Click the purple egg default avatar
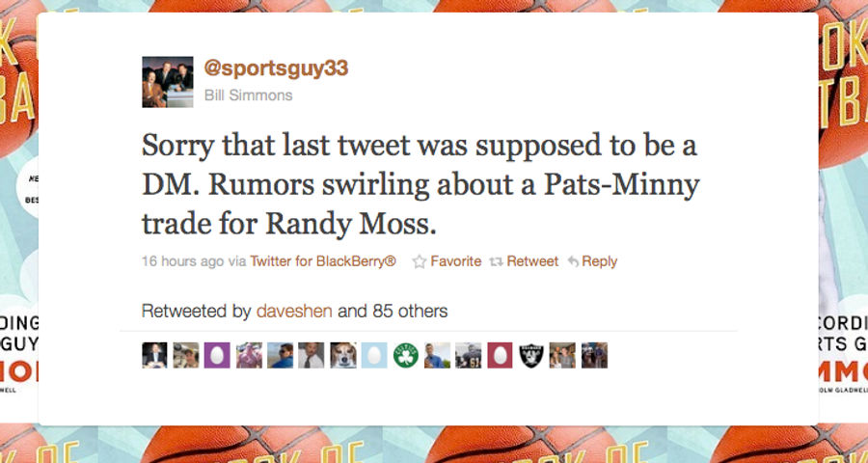This screenshot has width=868, height=463. pos(217,355)
